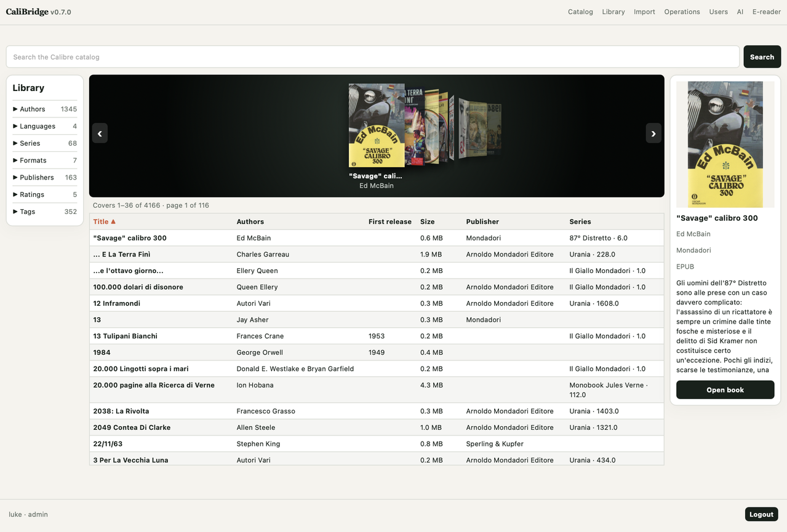Image resolution: width=787 pixels, height=532 pixels.
Task: Sort table by First release column
Action: click(x=390, y=221)
